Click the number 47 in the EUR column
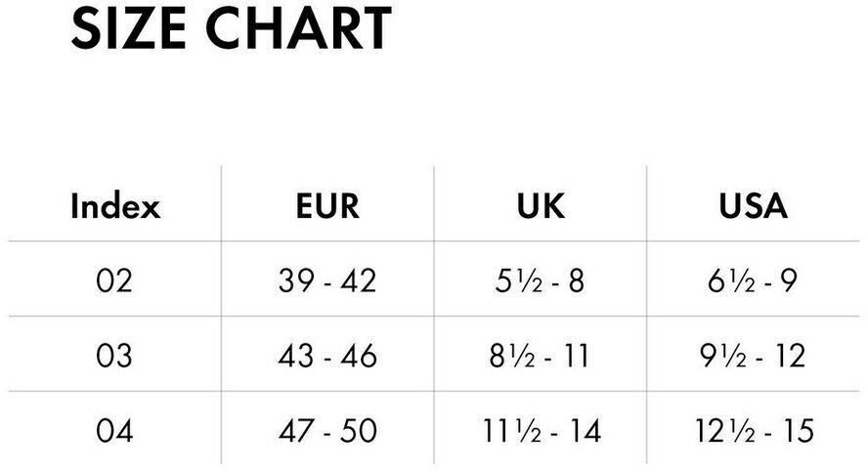868x472 pixels. (x=297, y=430)
